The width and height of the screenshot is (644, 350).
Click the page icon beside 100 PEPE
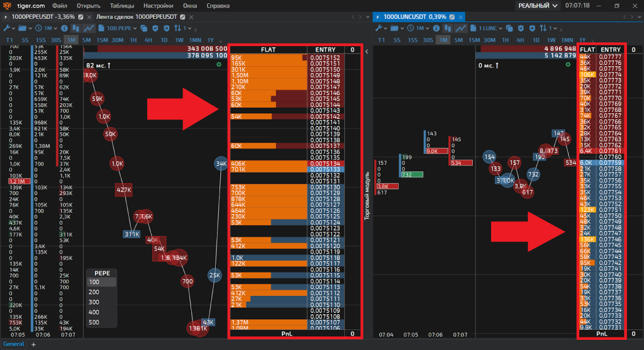[x=101, y=28]
